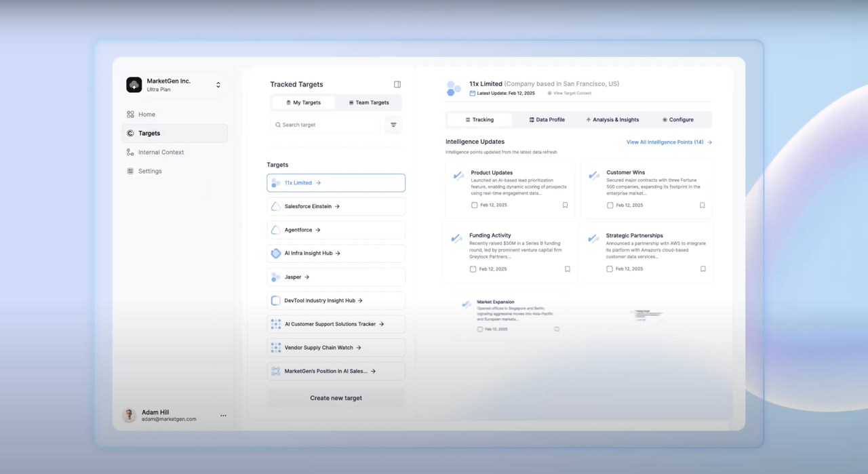Switch to the Tracking tab
The width and height of the screenshot is (868, 474).
coord(479,120)
